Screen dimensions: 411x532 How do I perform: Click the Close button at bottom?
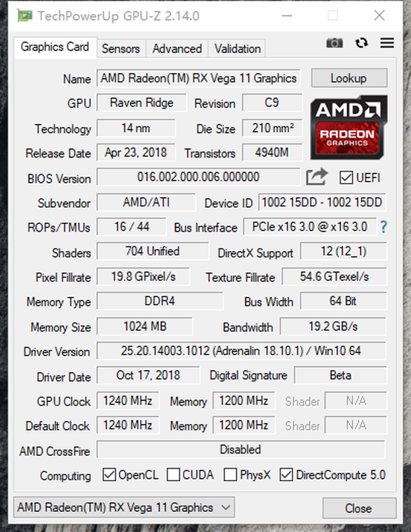pyautogui.click(x=359, y=508)
